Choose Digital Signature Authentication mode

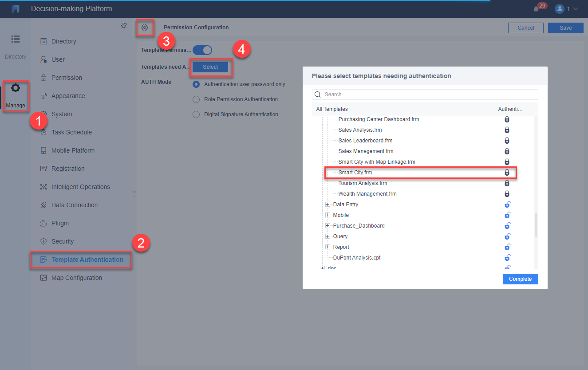pos(196,114)
